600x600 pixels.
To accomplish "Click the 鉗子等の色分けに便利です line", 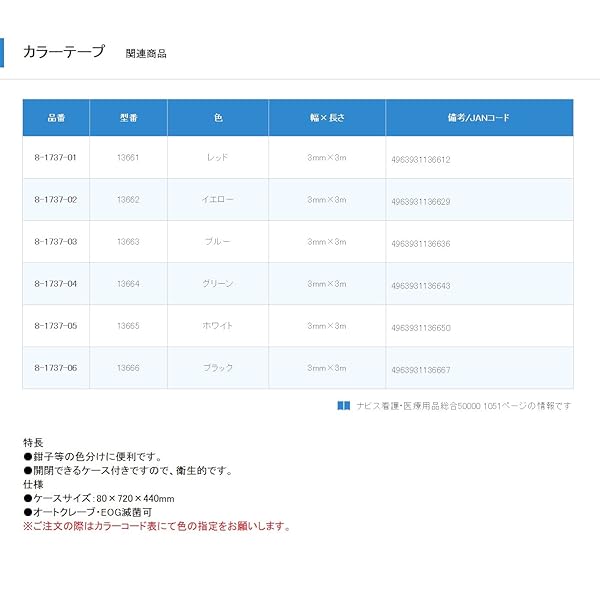I will point(94,457).
